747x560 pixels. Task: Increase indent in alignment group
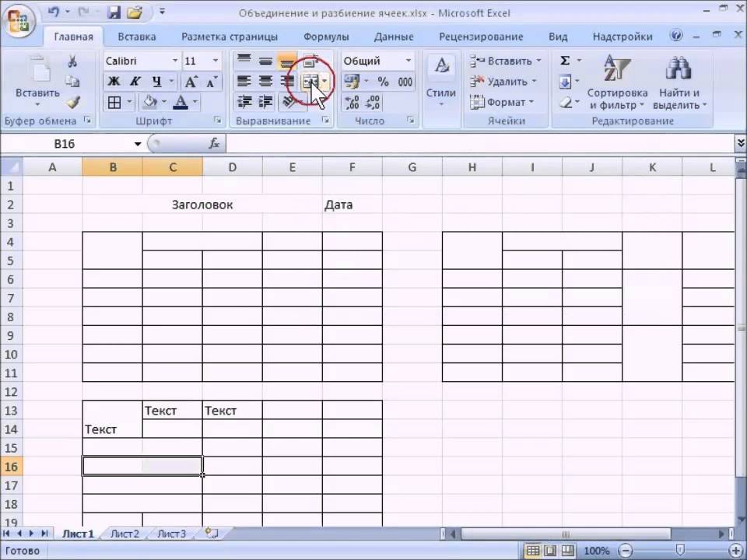point(265,102)
